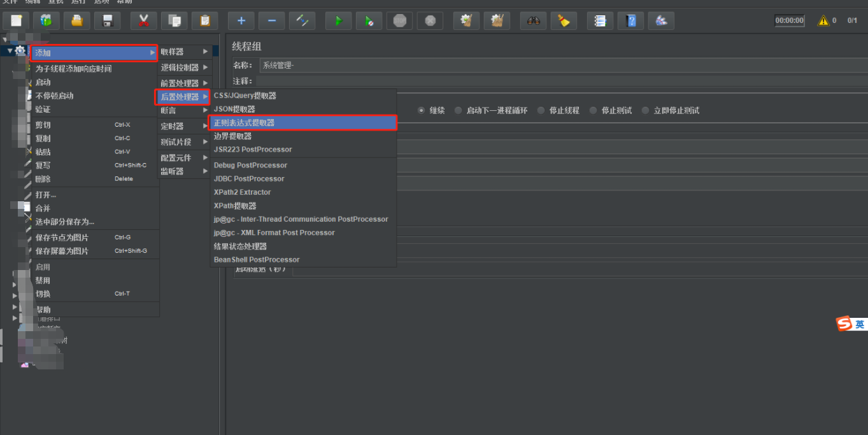Choose JSR223 PostProcessor menu item
Image resolution: width=868 pixels, height=435 pixels.
[304, 150]
